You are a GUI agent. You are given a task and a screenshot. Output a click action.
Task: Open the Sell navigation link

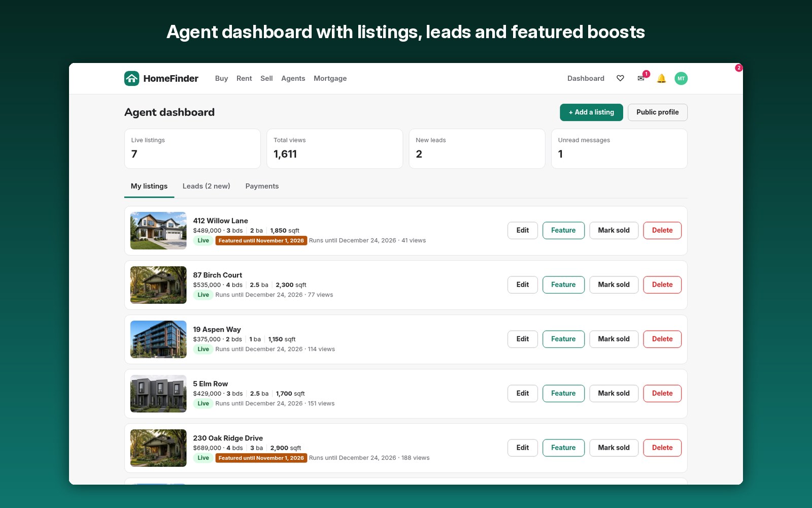pos(266,78)
